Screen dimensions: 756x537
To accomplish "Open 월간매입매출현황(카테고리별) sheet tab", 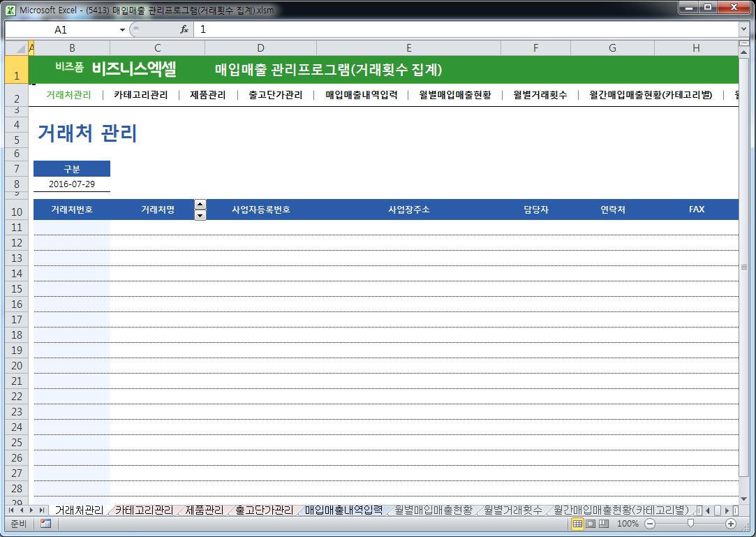I will click(x=621, y=510).
